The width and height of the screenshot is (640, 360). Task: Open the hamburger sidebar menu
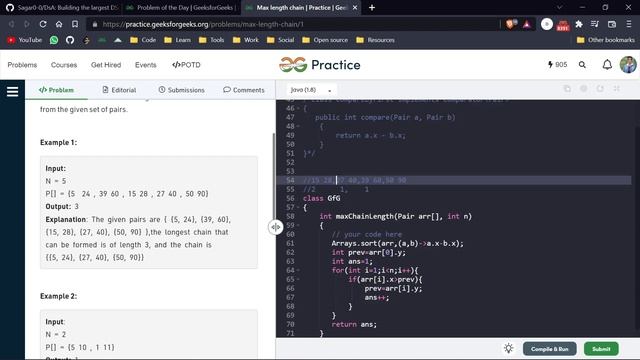[x=12, y=91]
